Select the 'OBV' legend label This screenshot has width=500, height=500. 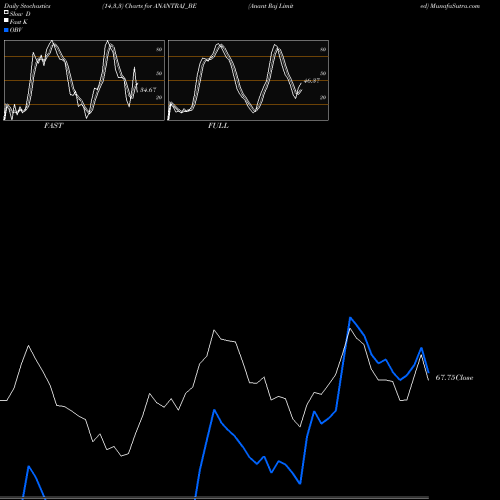(16, 30)
